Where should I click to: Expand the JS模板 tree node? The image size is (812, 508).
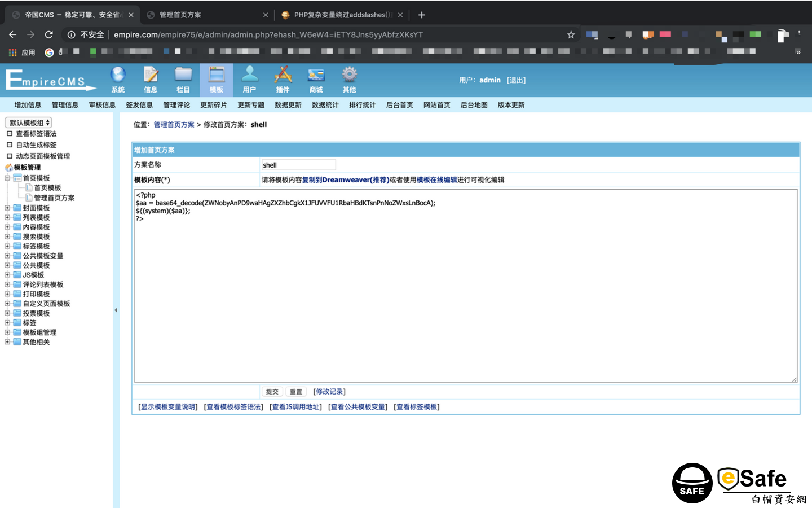click(7, 275)
